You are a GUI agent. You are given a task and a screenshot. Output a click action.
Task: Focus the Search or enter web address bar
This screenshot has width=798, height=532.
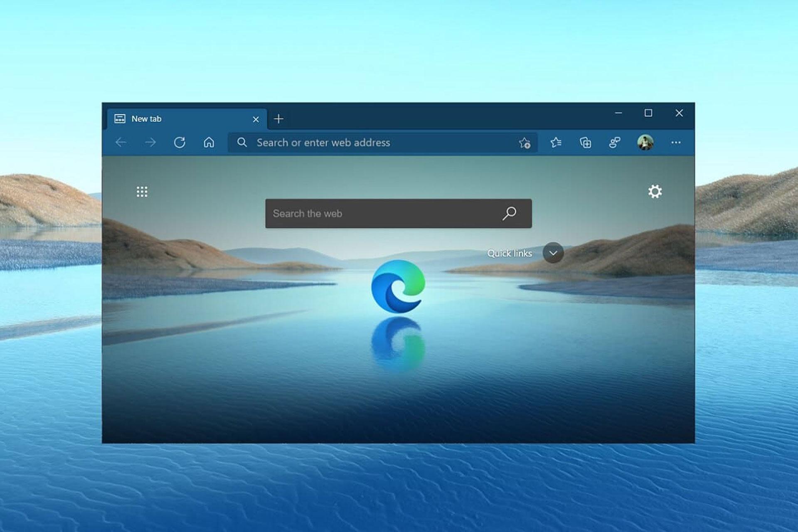click(382, 143)
